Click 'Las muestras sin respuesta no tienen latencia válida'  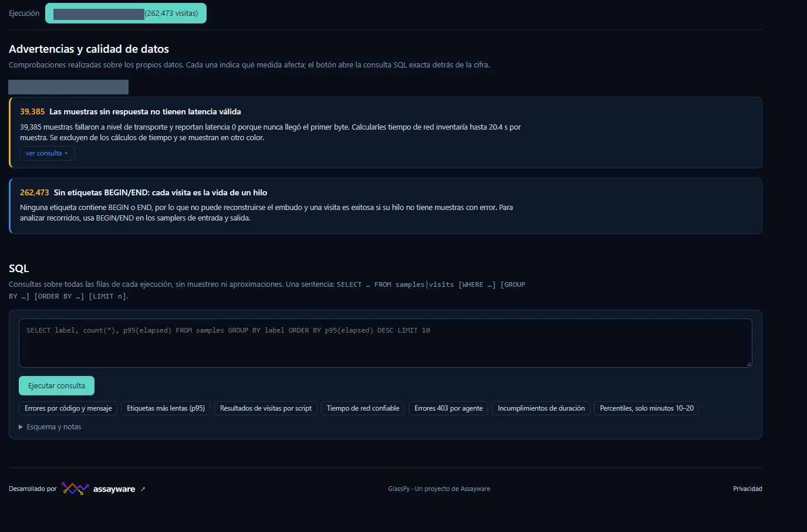145,111
